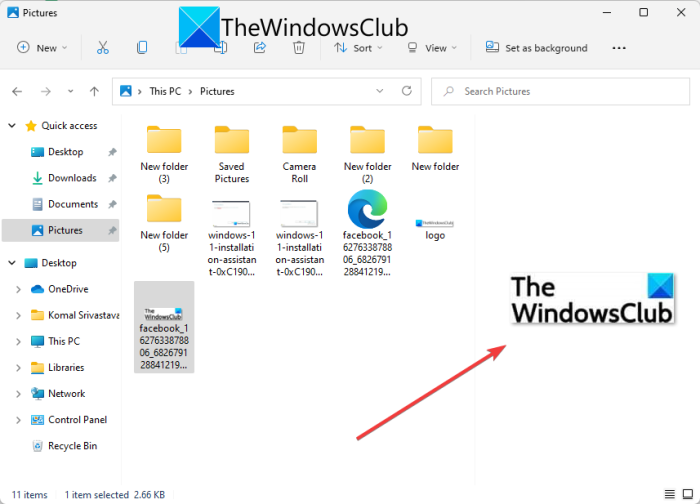Viewport: 700px width, 504px height.
Task: Expand the Network node
Action: click(x=18, y=394)
